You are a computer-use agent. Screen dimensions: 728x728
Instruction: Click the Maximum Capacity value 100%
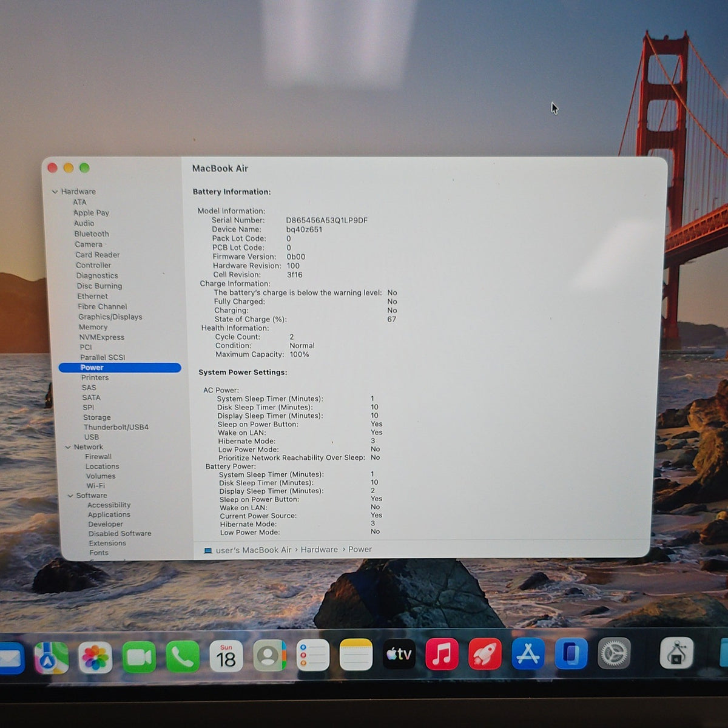click(x=299, y=354)
